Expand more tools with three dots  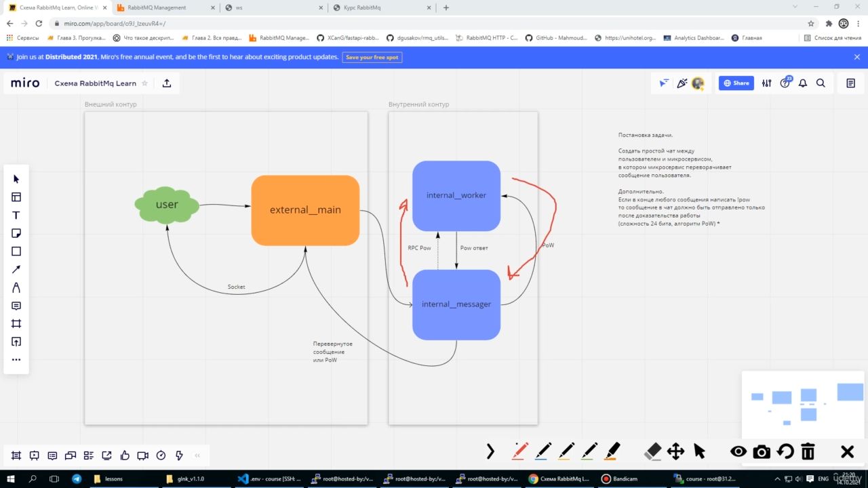16,360
